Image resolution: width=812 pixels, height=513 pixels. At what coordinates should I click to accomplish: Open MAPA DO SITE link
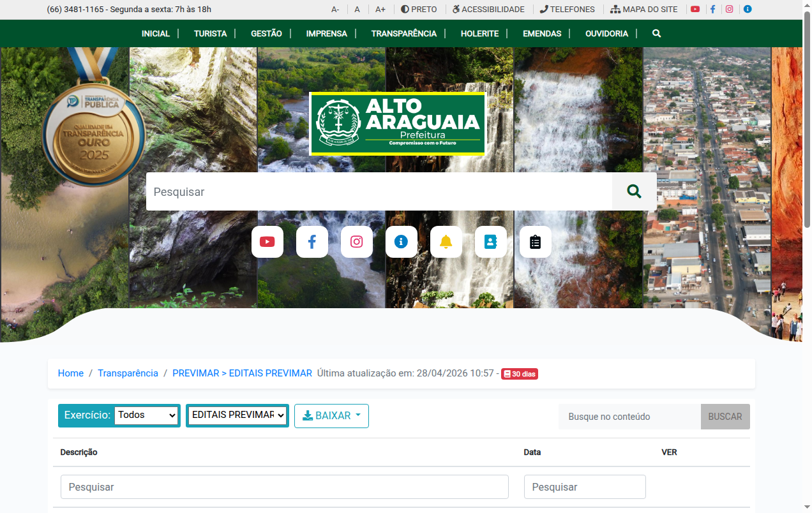coord(644,10)
